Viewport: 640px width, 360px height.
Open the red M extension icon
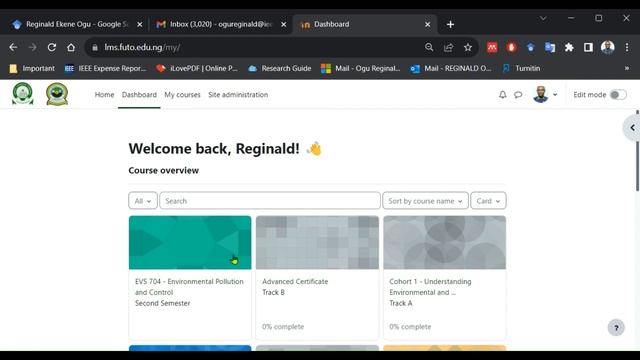(x=492, y=47)
